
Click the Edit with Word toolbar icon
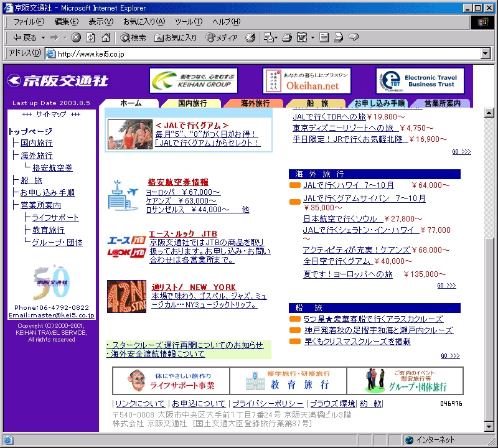[x=302, y=38]
